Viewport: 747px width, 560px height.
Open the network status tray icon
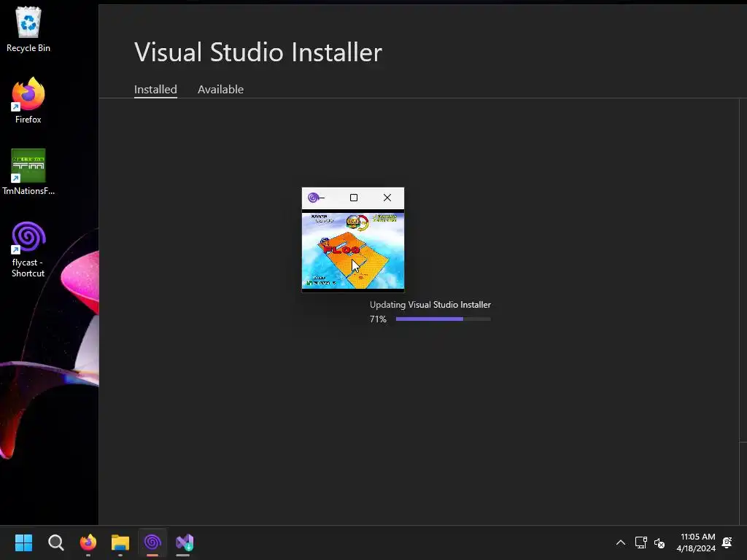[x=640, y=542]
